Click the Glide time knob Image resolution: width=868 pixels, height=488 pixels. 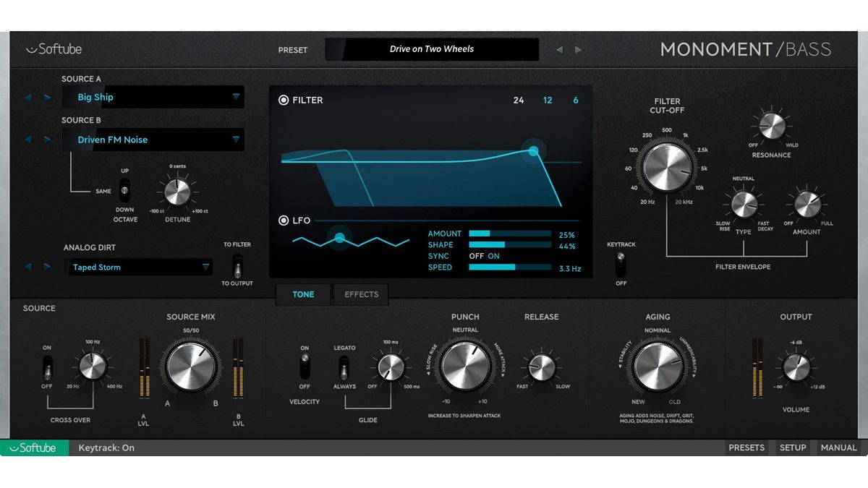391,367
